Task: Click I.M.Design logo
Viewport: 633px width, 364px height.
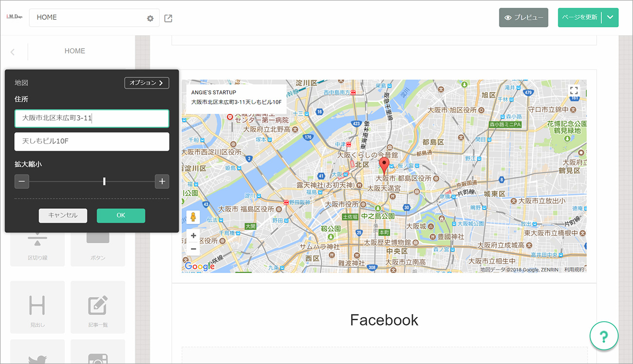Action: pos(15,17)
